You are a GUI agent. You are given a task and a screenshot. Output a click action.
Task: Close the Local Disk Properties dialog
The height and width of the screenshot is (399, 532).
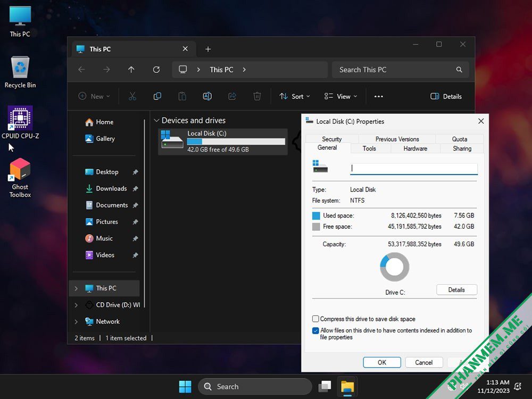pyautogui.click(x=481, y=121)
